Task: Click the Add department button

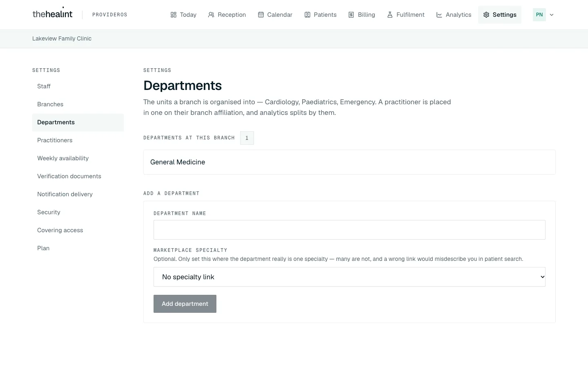Action: 185,304
